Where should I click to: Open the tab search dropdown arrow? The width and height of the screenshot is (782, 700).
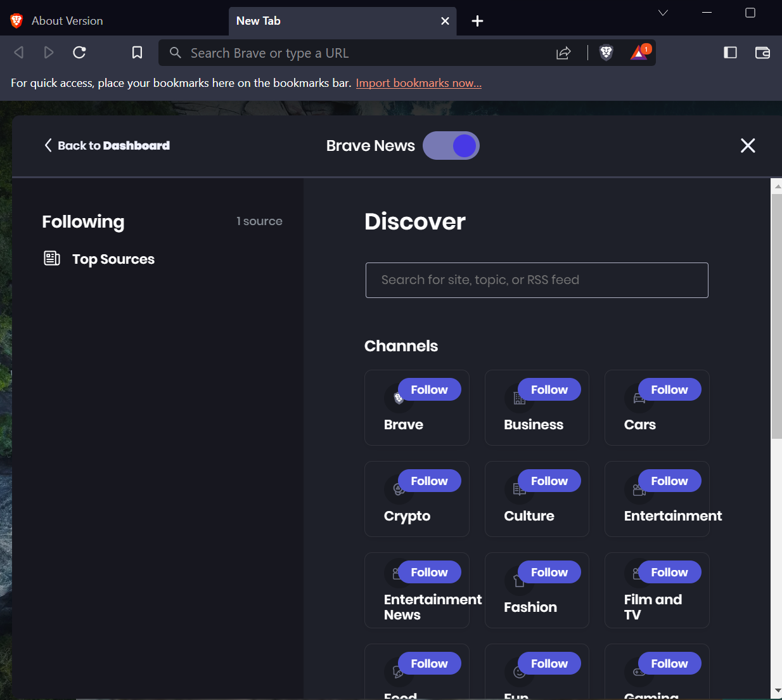coord(663,13)
